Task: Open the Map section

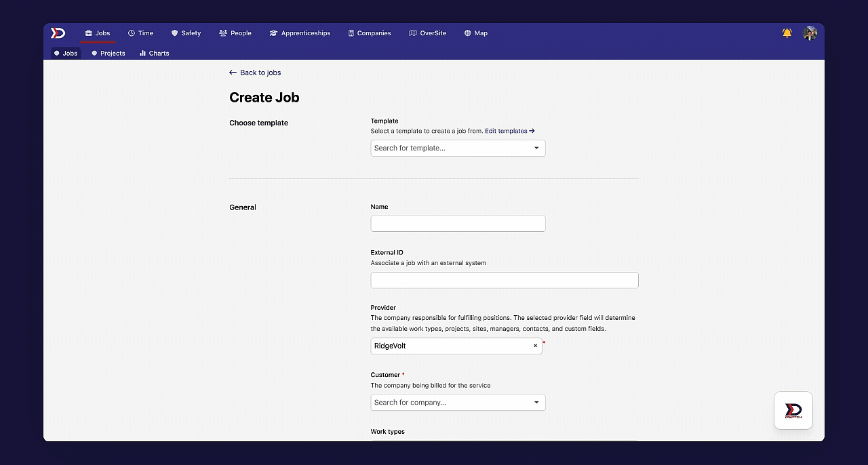Action: coord(476,33)
